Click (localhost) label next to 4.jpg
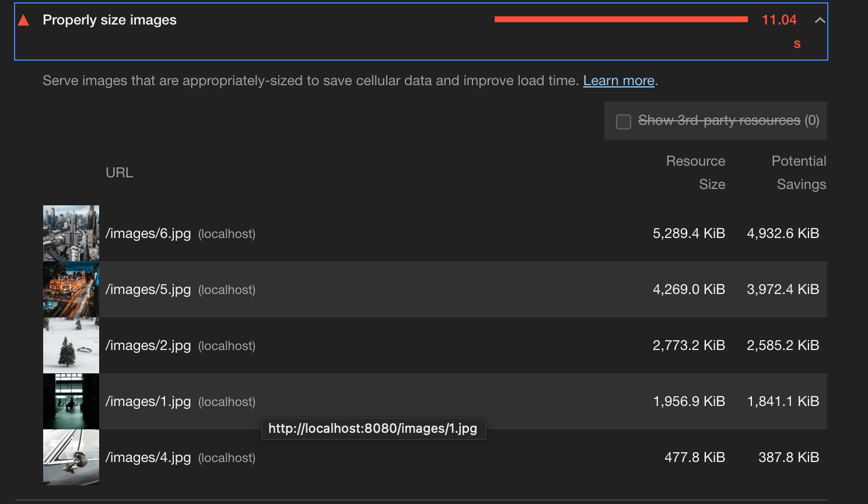 (x=227, y=458)
